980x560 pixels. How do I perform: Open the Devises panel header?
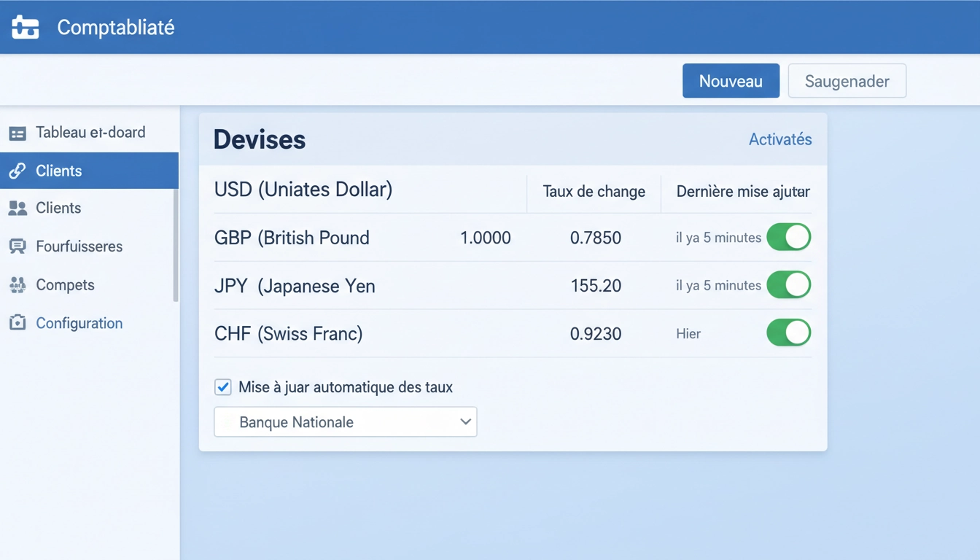(260, 139)
